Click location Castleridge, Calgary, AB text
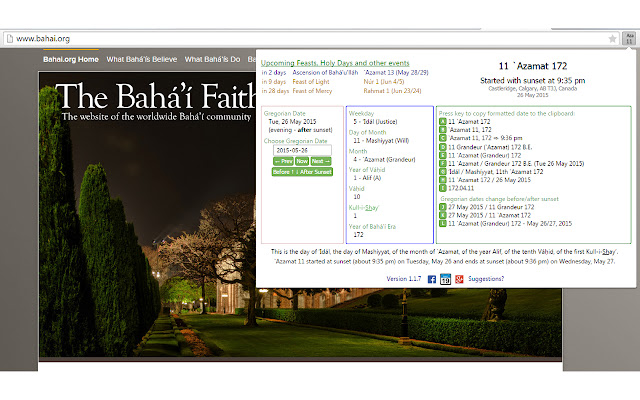Viewport: 640px width, 400px height. tap(533, 88)
